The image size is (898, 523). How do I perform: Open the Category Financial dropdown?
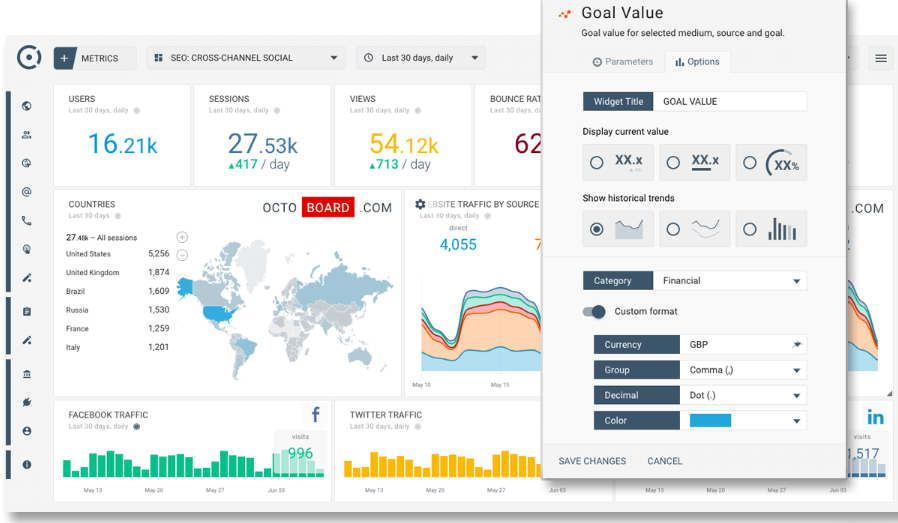tap(730, 281)
